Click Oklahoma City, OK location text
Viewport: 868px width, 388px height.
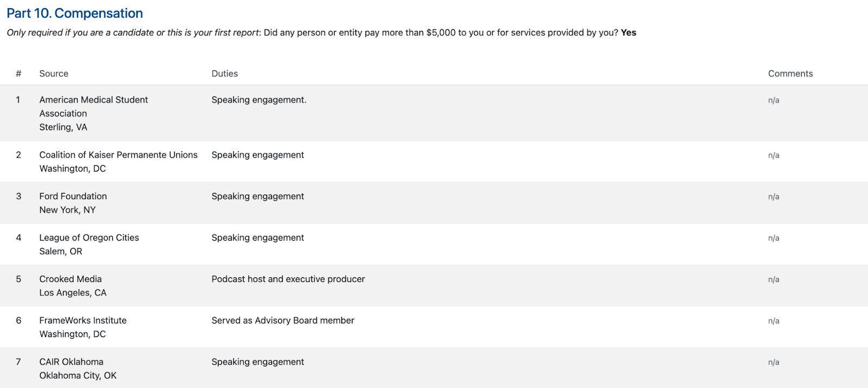click(78, 376)
